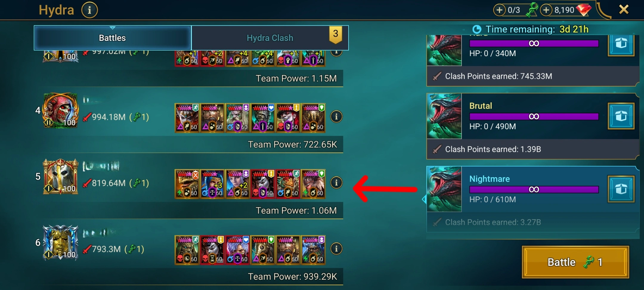The height and width of the screenshot is (290, 644).
Task: Open Brutal difficulty rewards chest icon
Action: coord(621,116)
